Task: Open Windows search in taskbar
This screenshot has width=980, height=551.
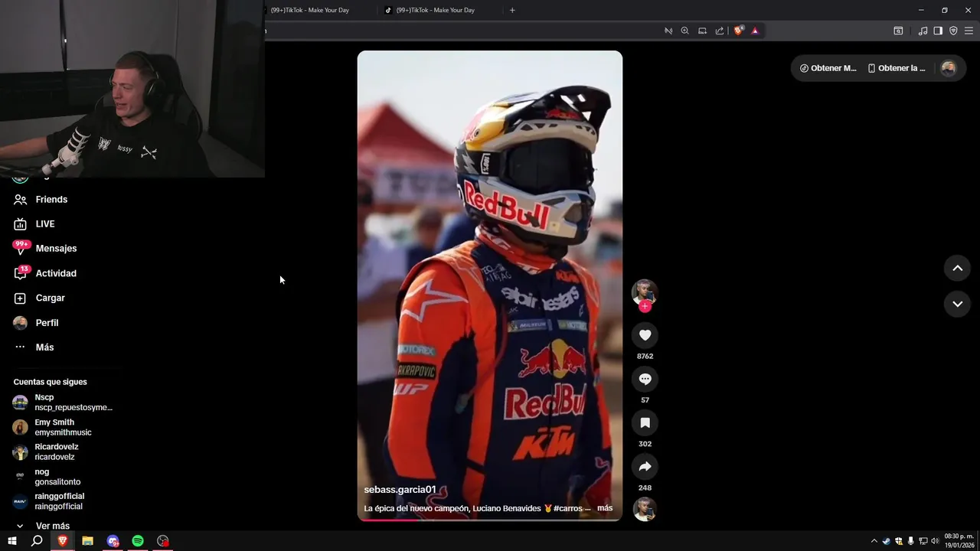Action: (37, 541)
